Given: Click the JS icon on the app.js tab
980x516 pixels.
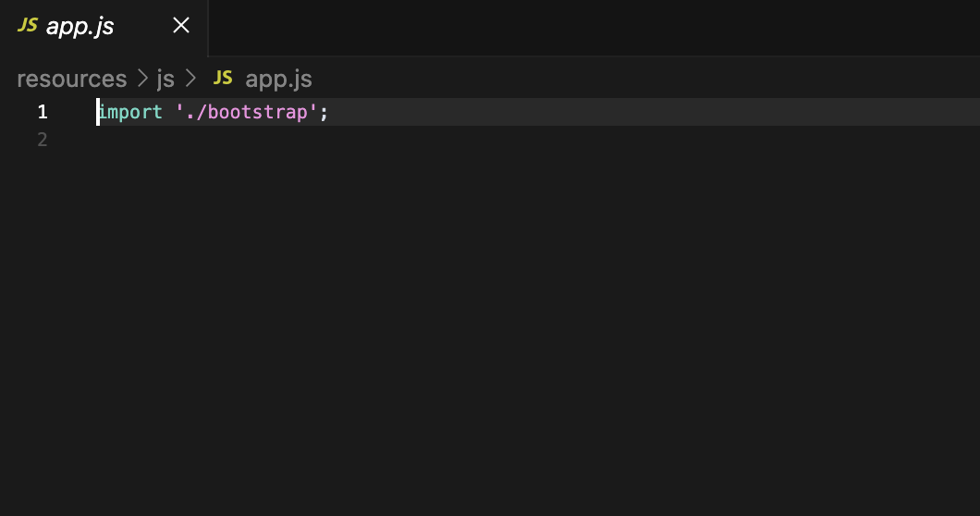Looking at the screenshot, I should tap(28, 25).
